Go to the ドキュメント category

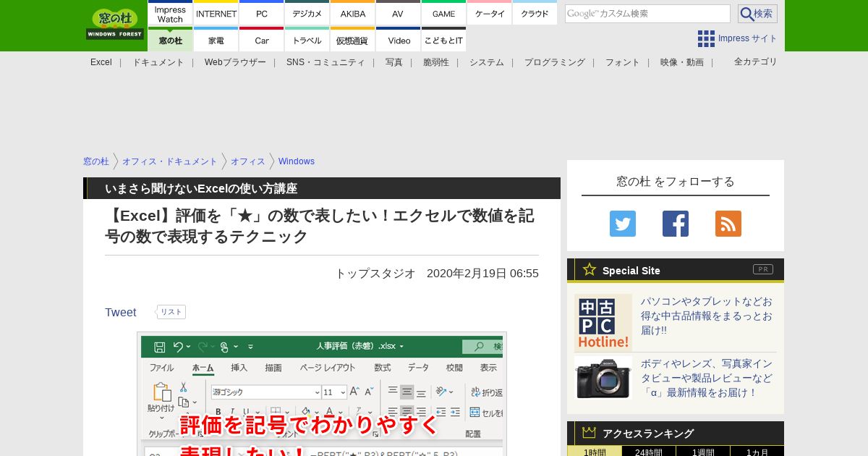pyautogui.click(x=158, y=62)
